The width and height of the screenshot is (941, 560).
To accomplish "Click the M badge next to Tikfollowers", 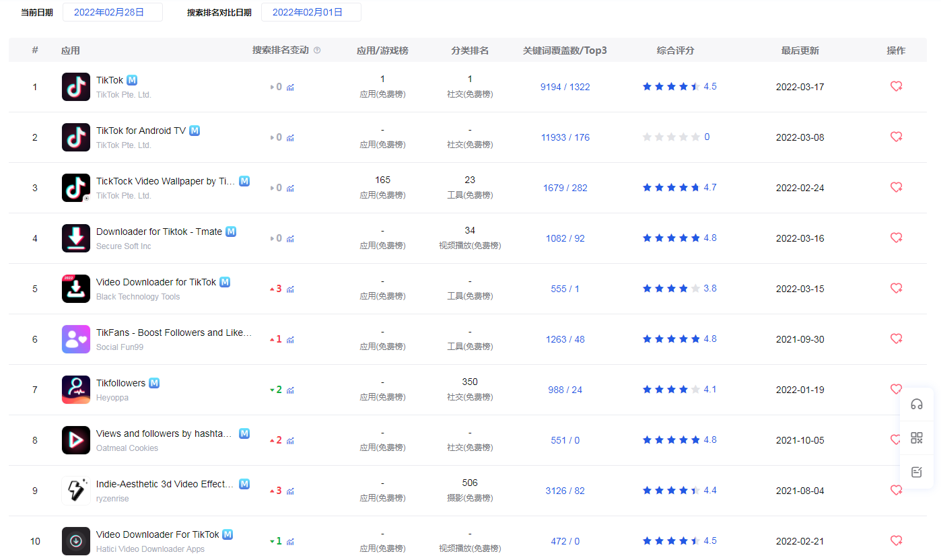I will pyautogui.click(x=154, y=383).
